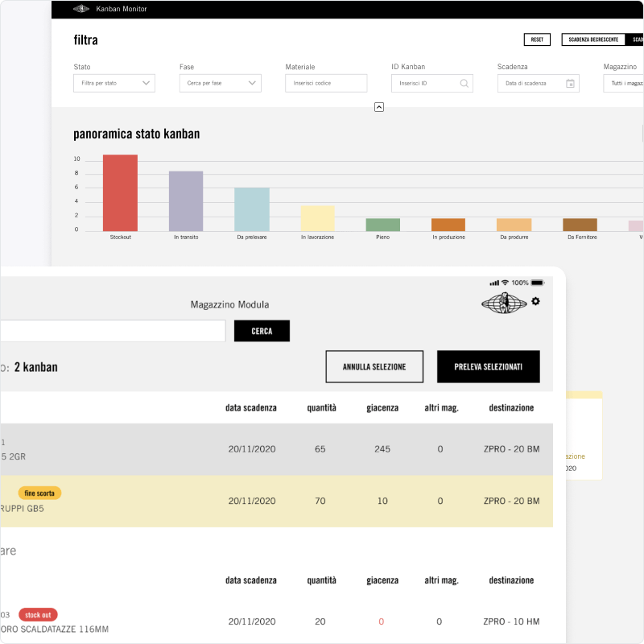The height and width of the screenshot is (644, 644).
Task: Click the Kanban Monitor logo icon
Action: pyautogui.click(x=80, y=9)
